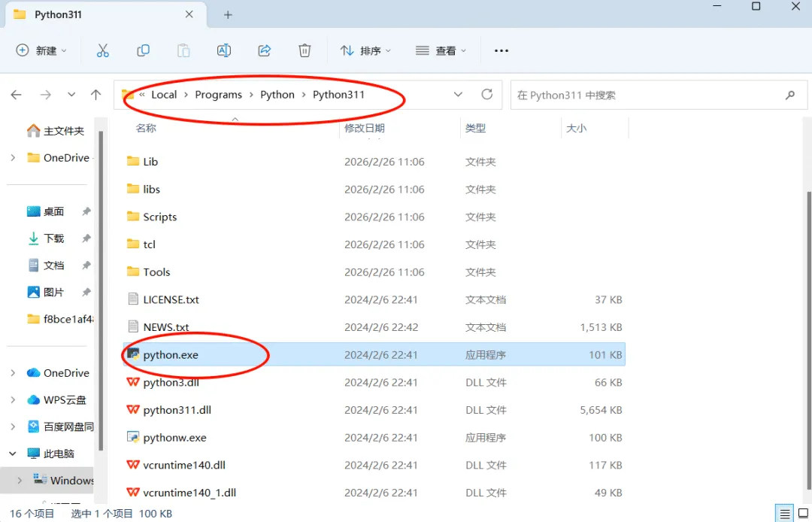Select the Tools folder row
Viewport: 812px width, 522px height.
[x=374, y=272]
